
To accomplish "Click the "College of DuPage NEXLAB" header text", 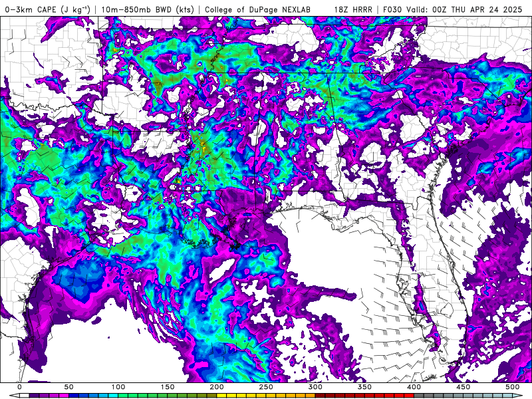I will 257,9.
